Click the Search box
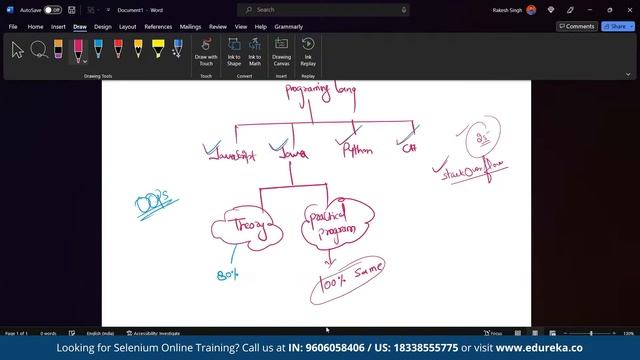Viewport: 640px width, 360px height. tap(323, 10)
